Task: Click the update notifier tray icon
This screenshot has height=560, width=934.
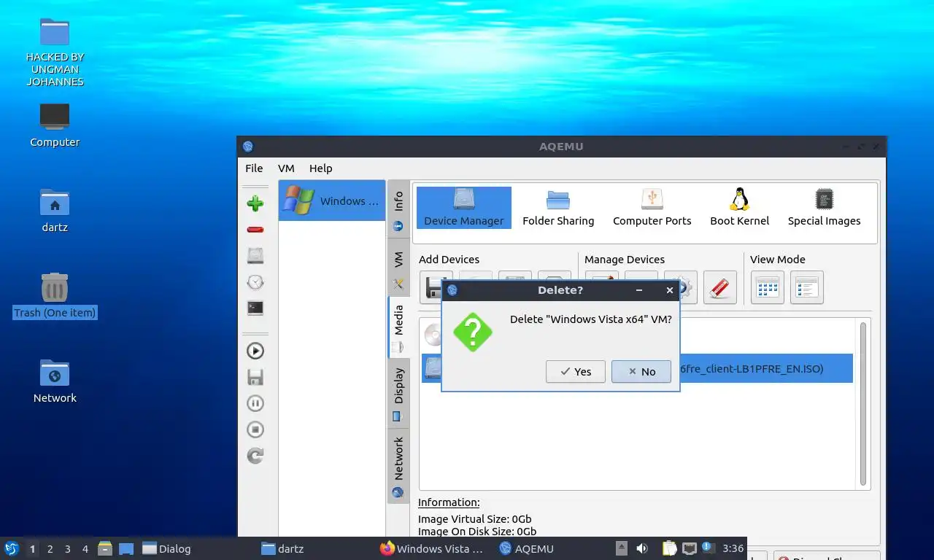Action: [707, 548]
